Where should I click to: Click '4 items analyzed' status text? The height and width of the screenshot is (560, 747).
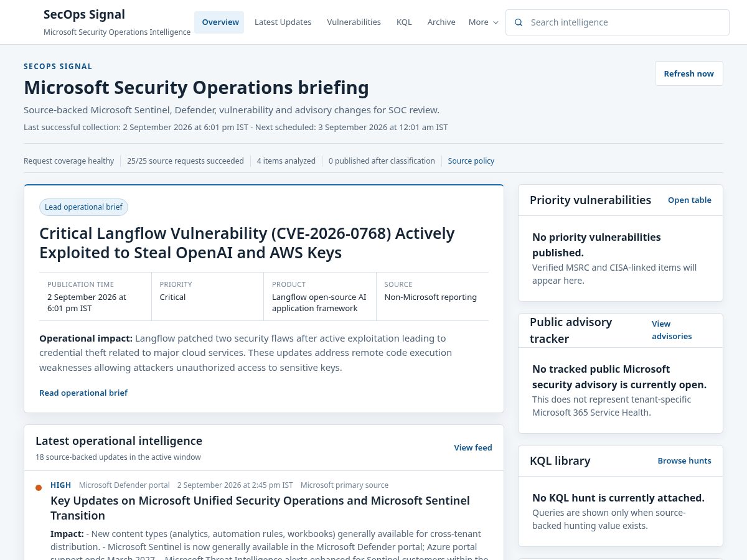286,161
